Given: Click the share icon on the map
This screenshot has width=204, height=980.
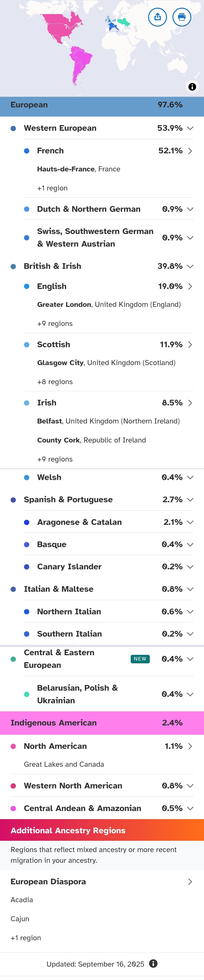Looking at the screenshot, I should pos(158,17).
